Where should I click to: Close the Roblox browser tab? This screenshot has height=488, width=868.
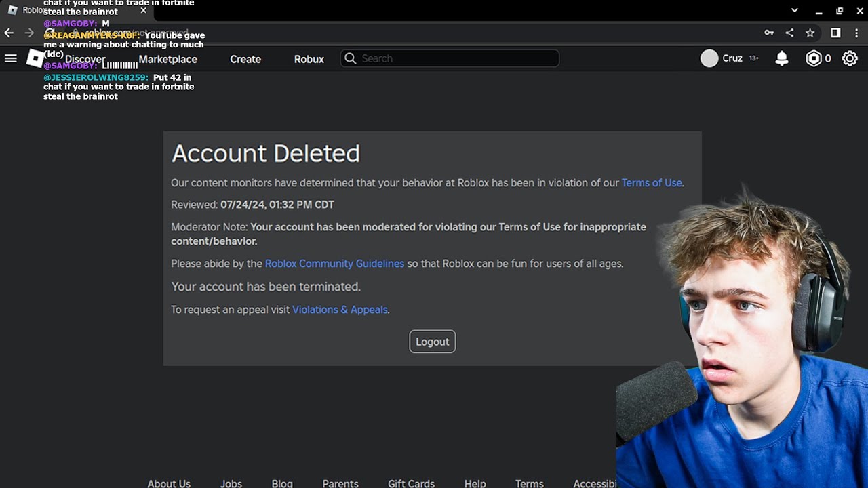(x=143, y=11)
